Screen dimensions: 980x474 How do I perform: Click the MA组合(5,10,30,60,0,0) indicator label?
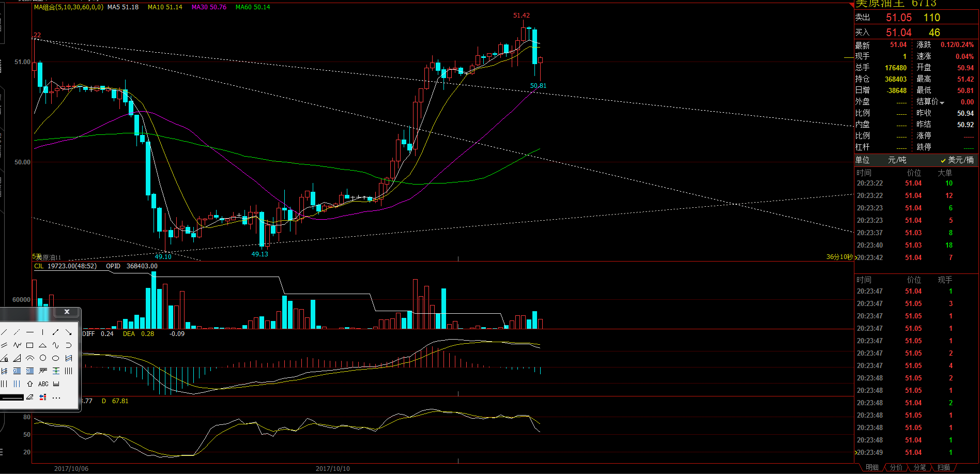(x=69, y=7)
